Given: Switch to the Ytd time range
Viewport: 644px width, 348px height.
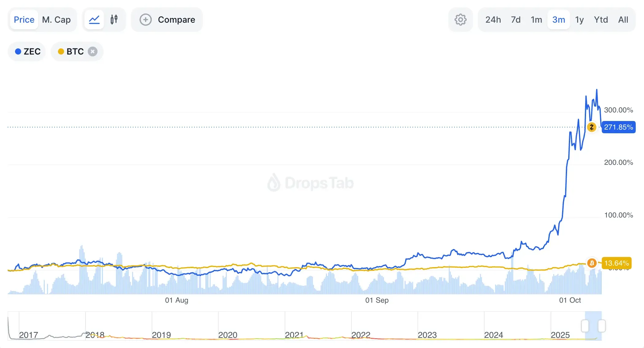Looking at the screenshot, I should point(601,19).
